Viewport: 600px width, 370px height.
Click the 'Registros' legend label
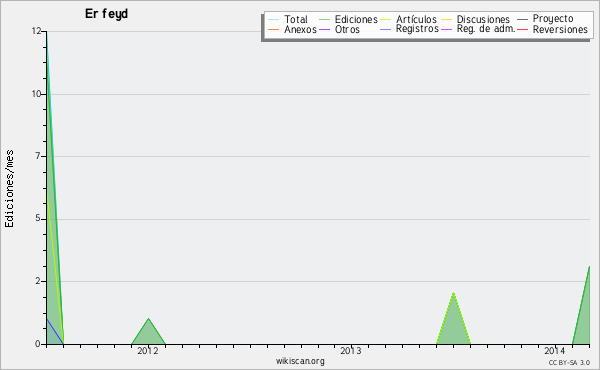pyautogui.click(x=417, y=29)
